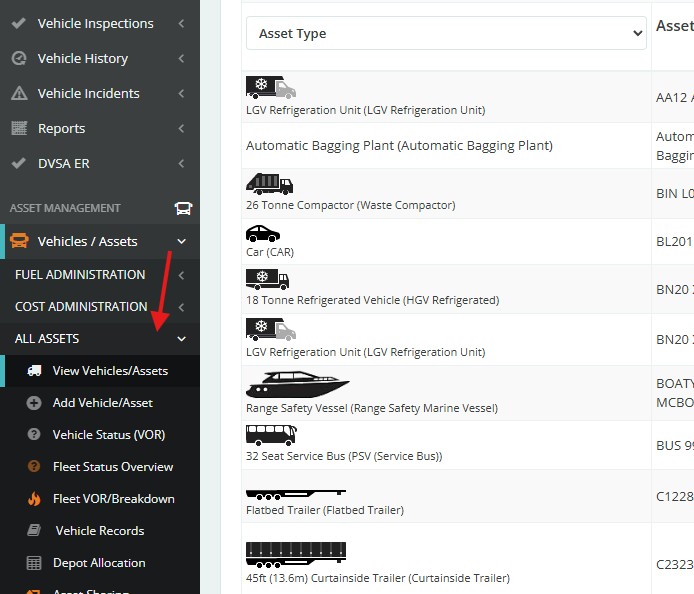The height and width of the screenshot is (594, 694).
Task: Collapse the All Assets section chevron
Action: click(181, 339)
